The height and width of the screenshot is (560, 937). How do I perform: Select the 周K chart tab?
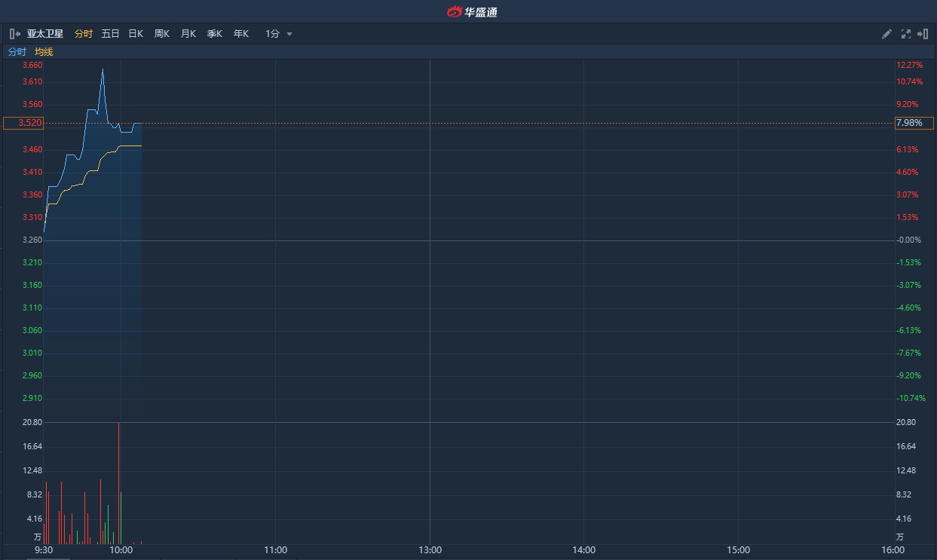(162, 34)
